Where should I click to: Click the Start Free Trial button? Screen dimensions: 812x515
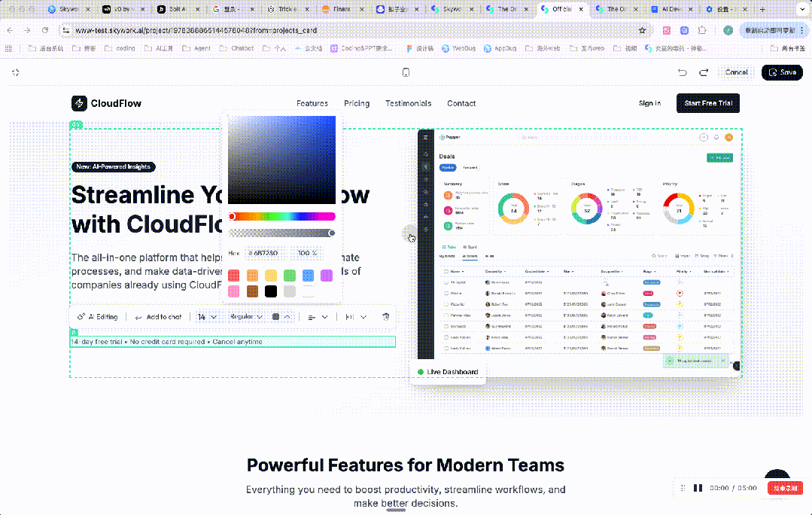click(x=708, y=103)
